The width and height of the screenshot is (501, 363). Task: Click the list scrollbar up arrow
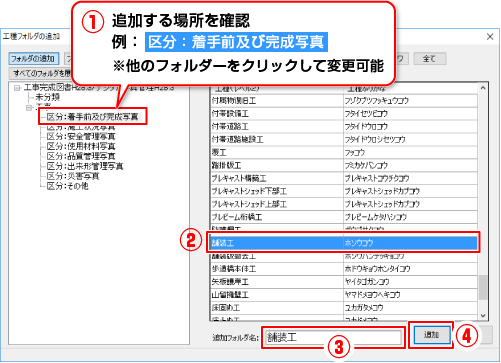483,88
